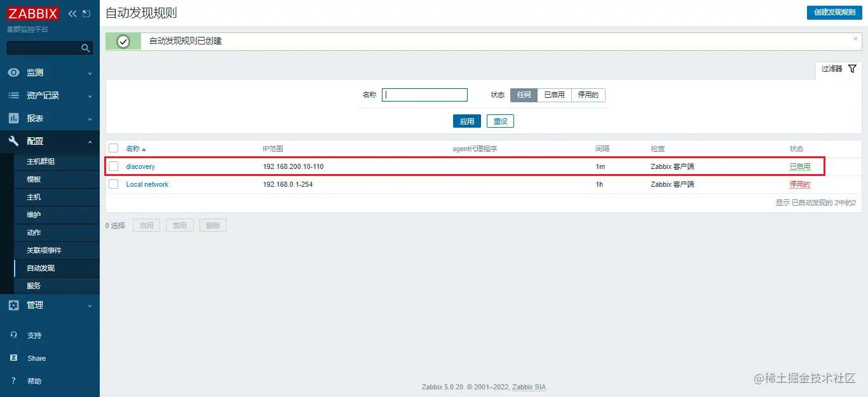Screen dimensions: 868x397
Task: Toggle 停用的 status of Local network rule
Action: click(800, 184)
